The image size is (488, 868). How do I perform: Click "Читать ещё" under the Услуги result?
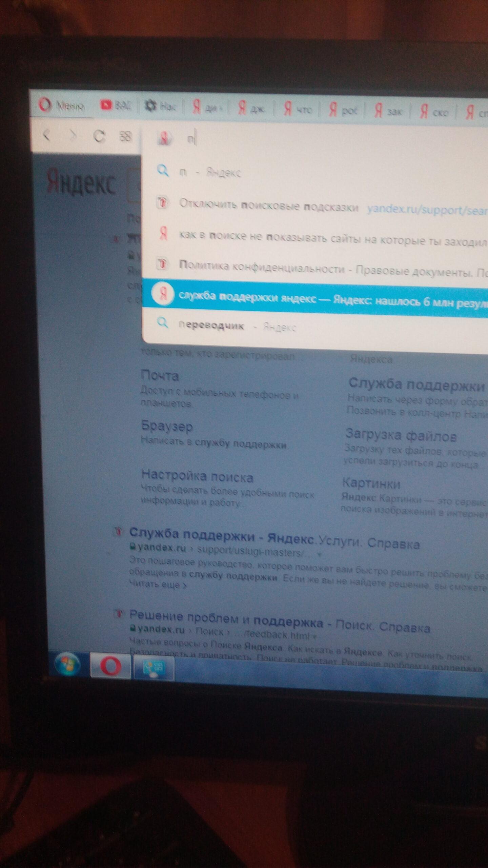[x=158, y=584]
